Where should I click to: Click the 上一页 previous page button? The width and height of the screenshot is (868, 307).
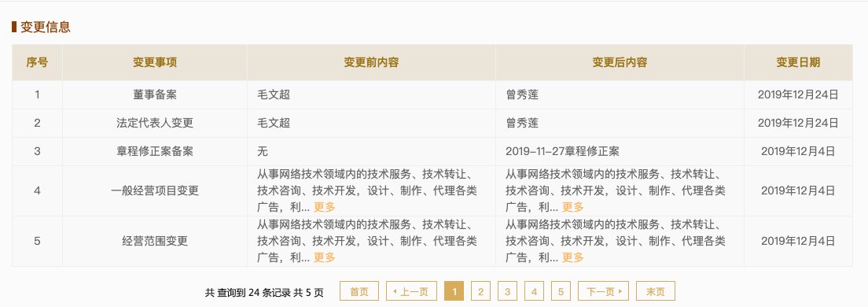pyautogui.click(x=411, y=291)
